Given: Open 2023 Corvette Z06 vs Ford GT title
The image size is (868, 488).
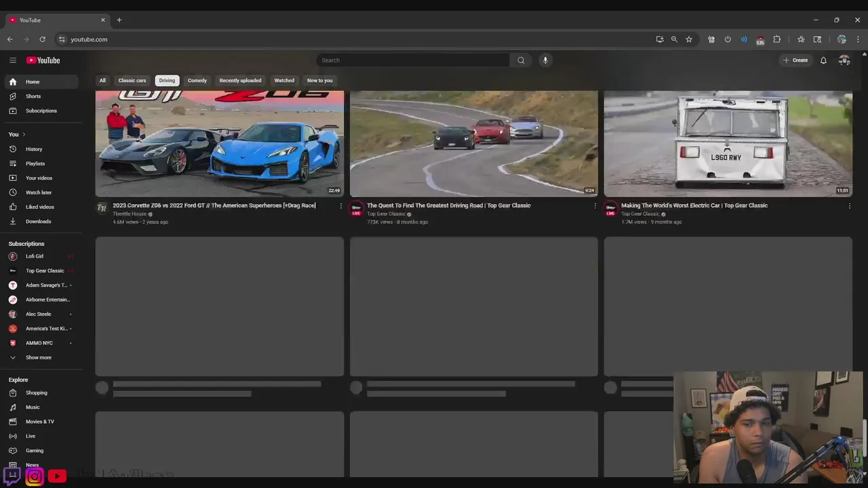Looking at the screenshot, I should pyautogui.click(x=214, y=205).
